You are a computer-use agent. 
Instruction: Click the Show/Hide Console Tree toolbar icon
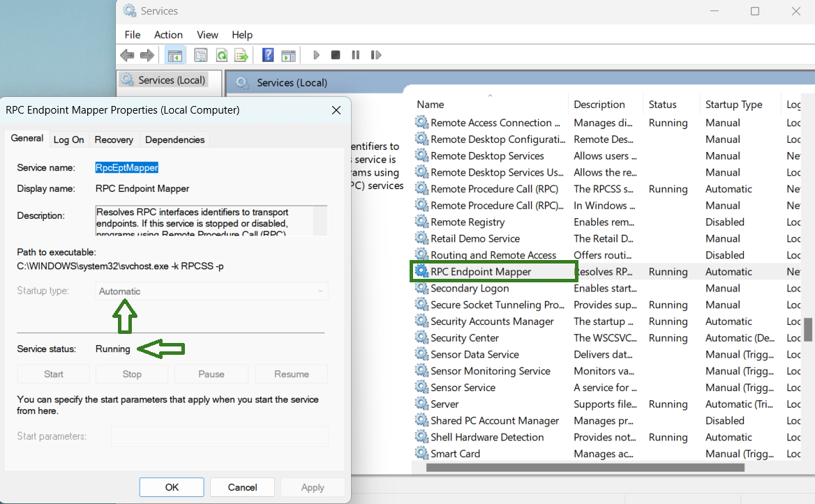coord(175,55)
